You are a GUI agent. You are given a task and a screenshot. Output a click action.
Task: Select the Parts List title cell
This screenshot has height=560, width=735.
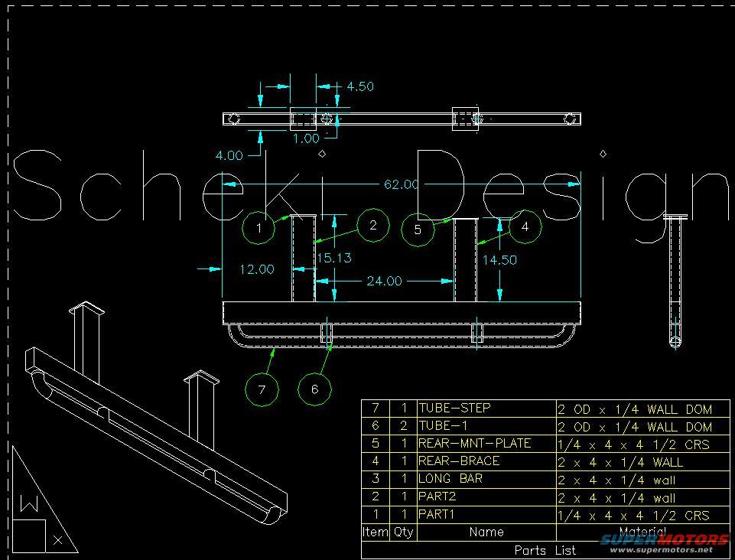(545, 550)
